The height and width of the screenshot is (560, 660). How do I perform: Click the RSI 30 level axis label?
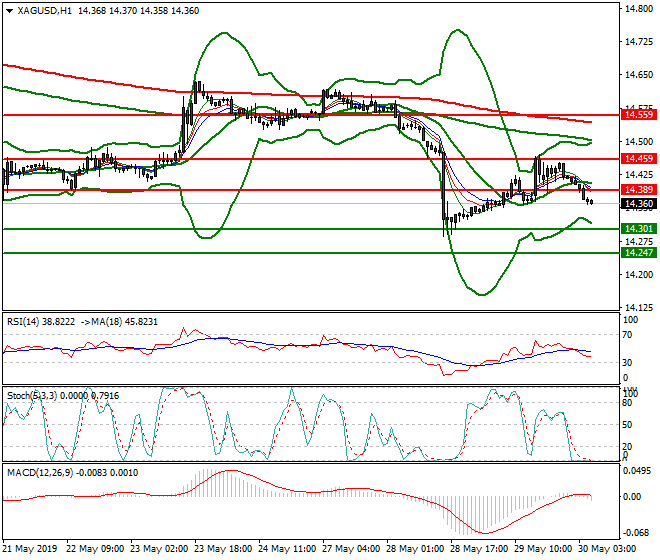pos(627,363)
